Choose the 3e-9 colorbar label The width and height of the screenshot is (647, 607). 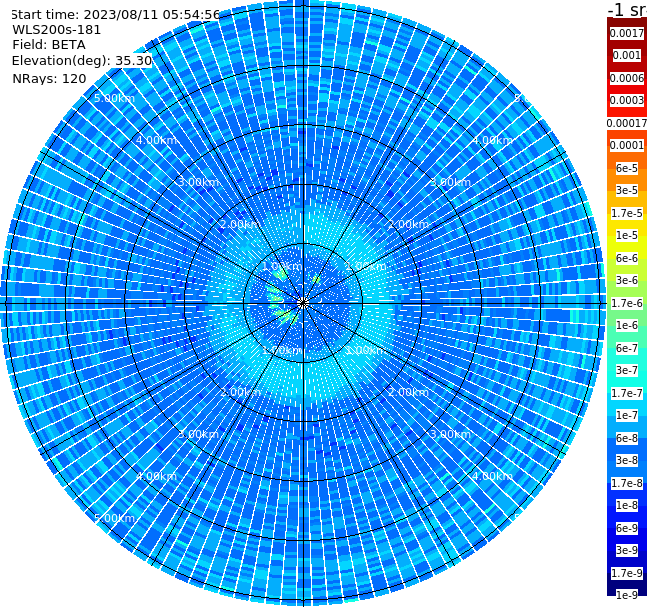(x=627, y=550)
